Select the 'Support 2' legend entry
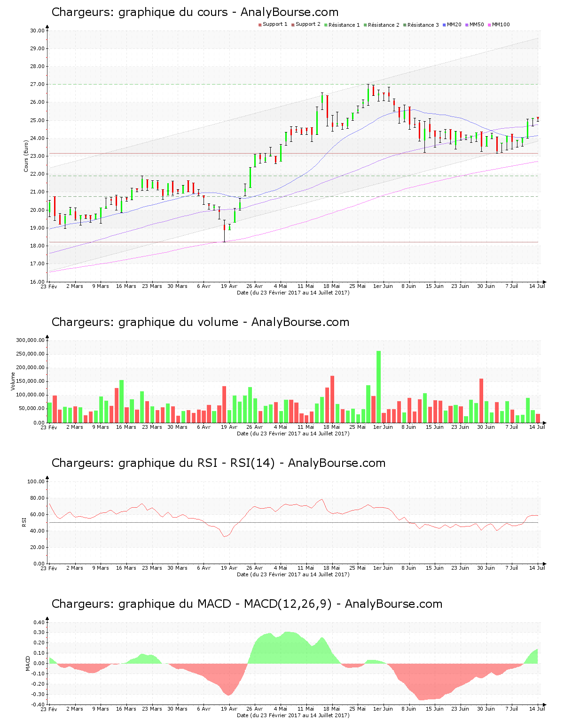564x728 pixels. 305,24
